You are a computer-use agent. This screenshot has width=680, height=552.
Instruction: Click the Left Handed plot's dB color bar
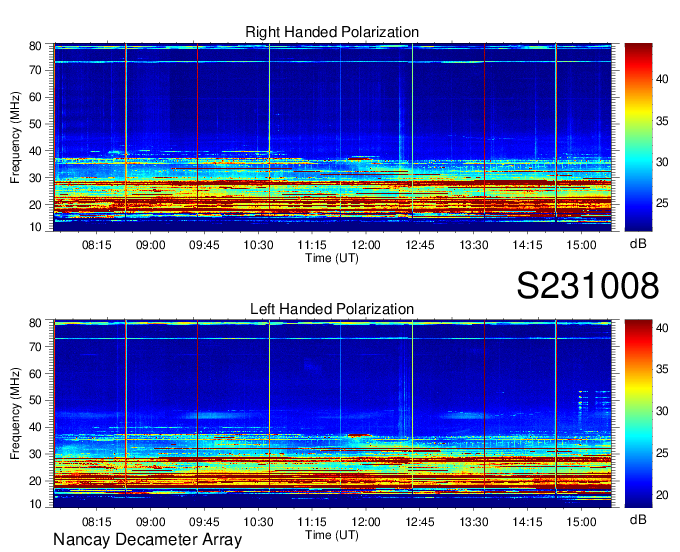point(638,414)
